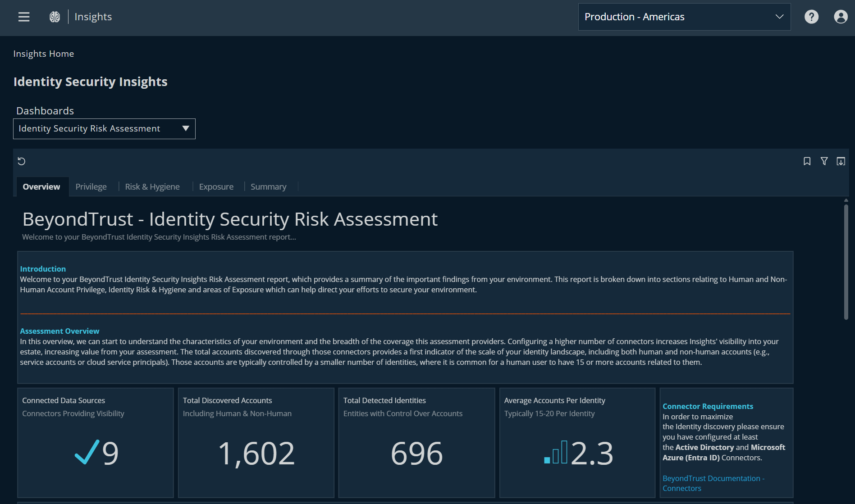The image size is (855, 504).
Task: Open the Help question mark icon
Action: [x=811, y=17]
